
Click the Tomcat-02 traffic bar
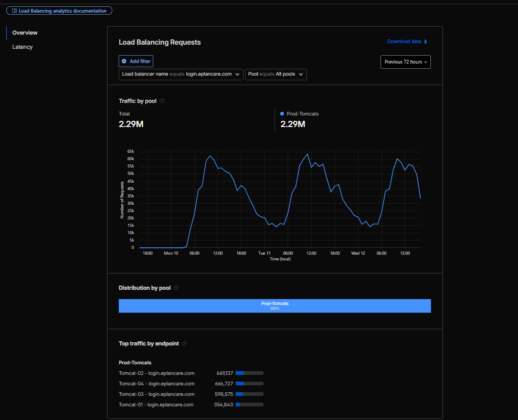coord(249,373)
